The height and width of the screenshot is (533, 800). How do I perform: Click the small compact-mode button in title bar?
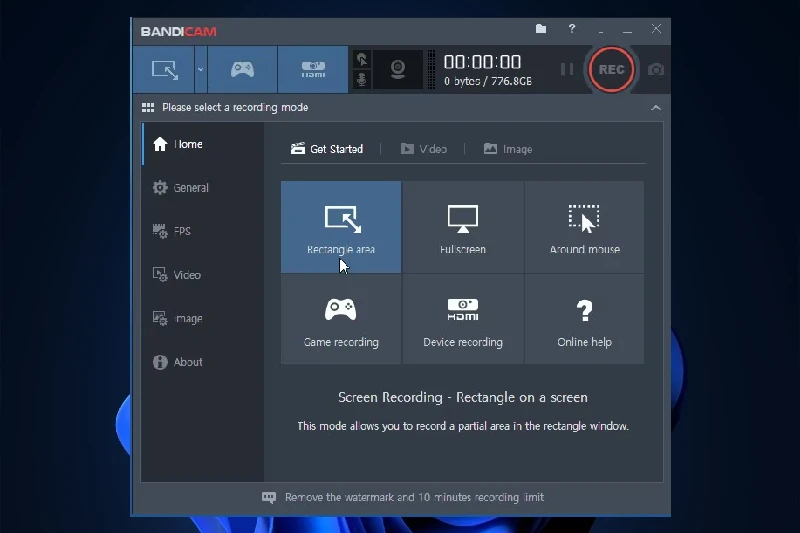[x=601, y=30]
